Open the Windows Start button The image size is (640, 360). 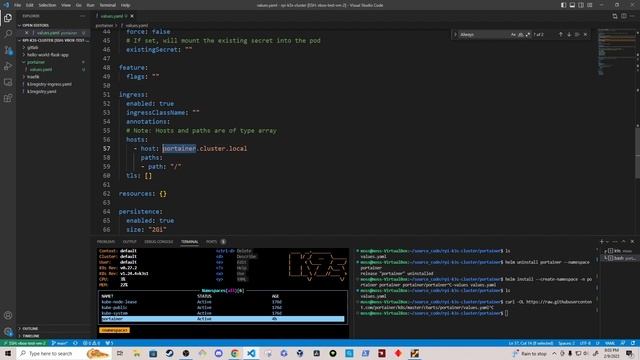point(8,353)
